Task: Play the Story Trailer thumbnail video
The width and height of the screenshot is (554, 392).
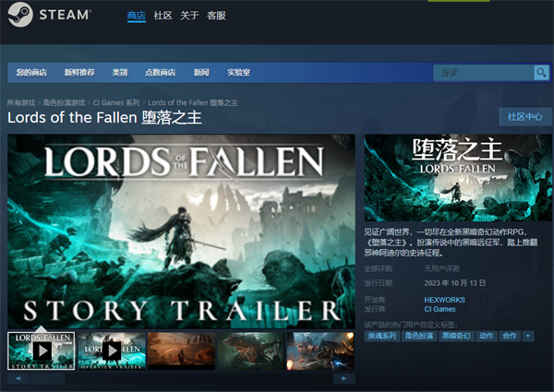Action: point(42,350)
